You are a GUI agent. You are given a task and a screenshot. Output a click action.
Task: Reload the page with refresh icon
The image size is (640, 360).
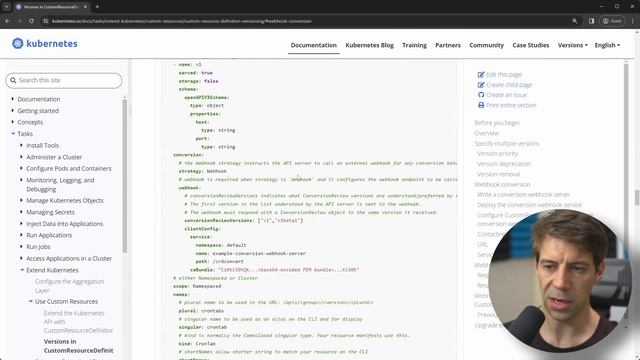[31, 21]
